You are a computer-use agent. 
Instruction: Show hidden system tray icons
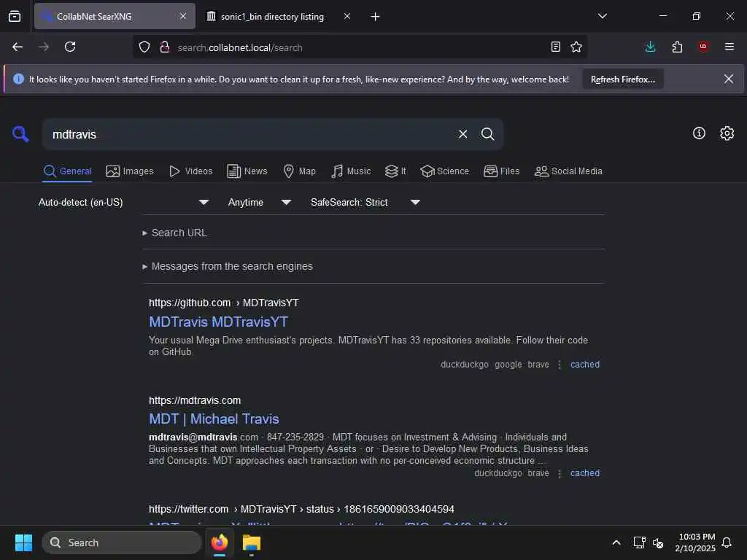pyautogui.click(x=616, y=542)
